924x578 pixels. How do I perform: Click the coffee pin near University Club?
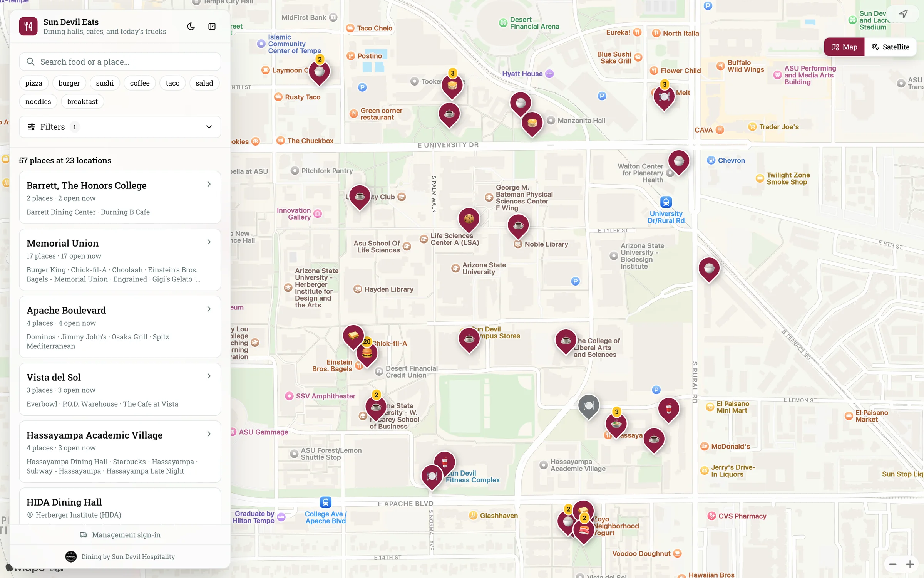[x=360, y=197]
